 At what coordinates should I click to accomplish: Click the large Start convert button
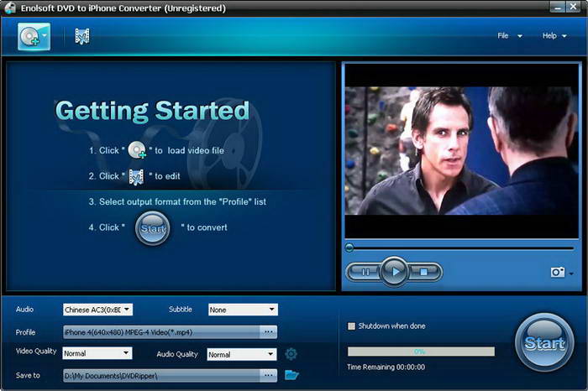pyautogui.click(x=544, y=342)
